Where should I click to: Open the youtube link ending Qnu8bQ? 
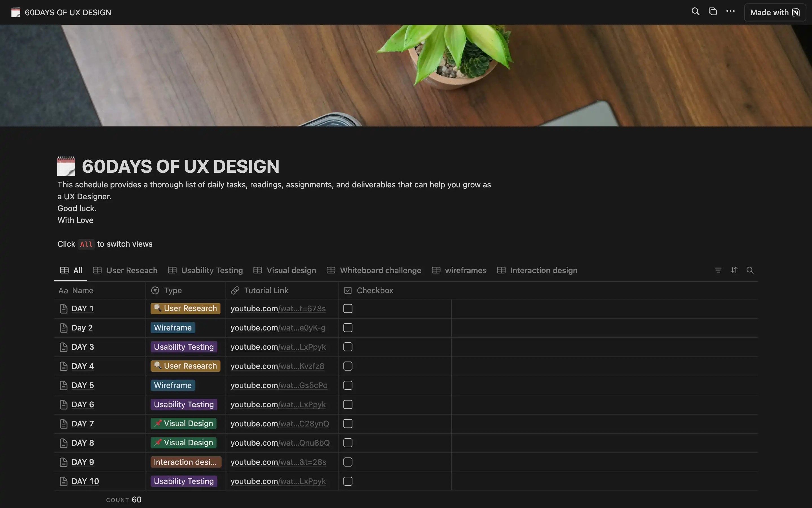(x=280, y=443)
